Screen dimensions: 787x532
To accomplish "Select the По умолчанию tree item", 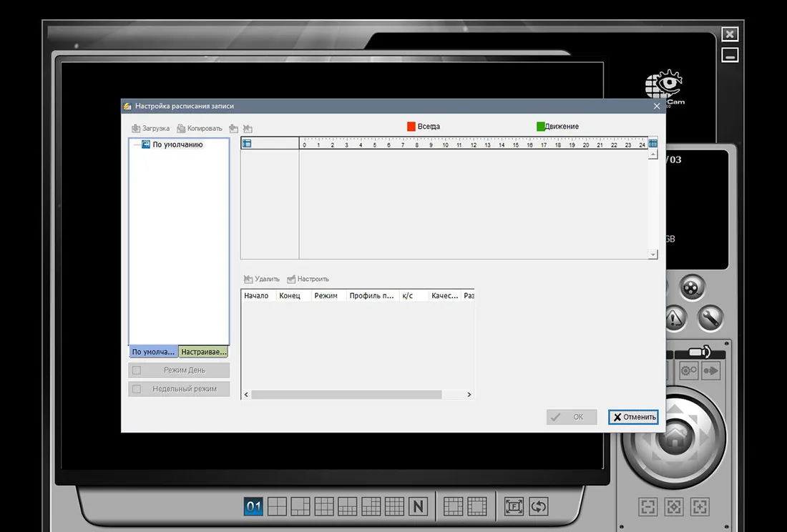I will [x=177, y=144].
